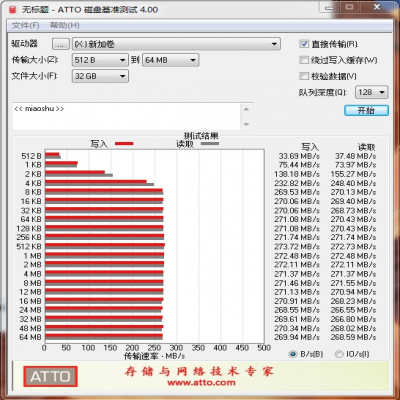
Task: Enable 校验数据(V) checkbox
Action: (304, 76)
